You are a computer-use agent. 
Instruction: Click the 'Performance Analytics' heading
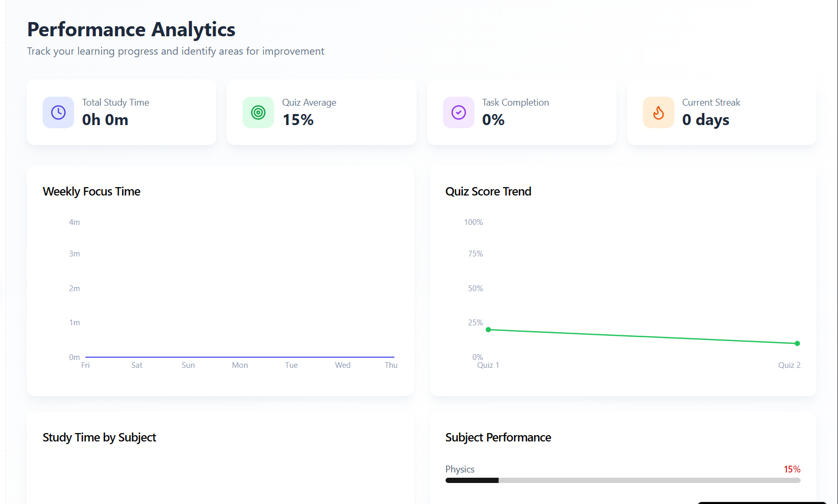coord(132,30)
